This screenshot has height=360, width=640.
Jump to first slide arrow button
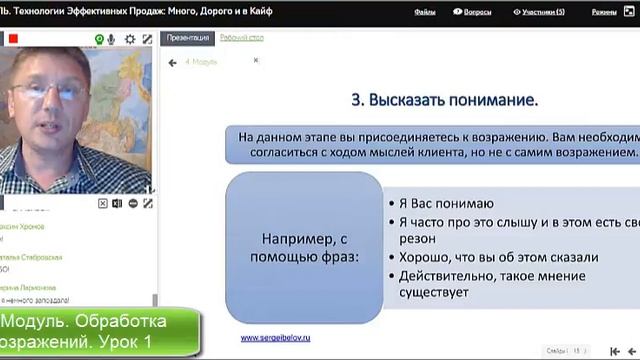click(x=615, y=351)
